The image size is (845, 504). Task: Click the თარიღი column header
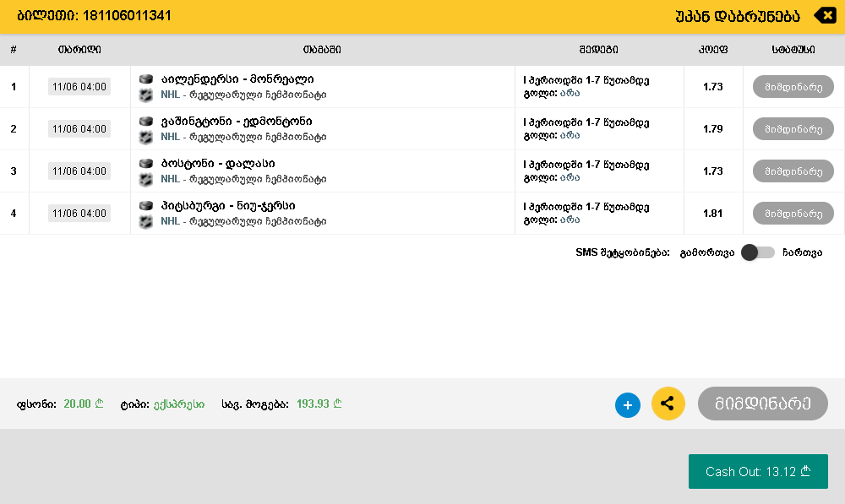(79, 50)
